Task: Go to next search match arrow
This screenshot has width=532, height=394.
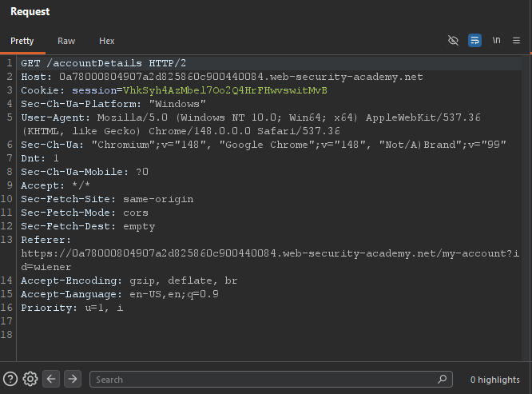Action: pos(73,379)
